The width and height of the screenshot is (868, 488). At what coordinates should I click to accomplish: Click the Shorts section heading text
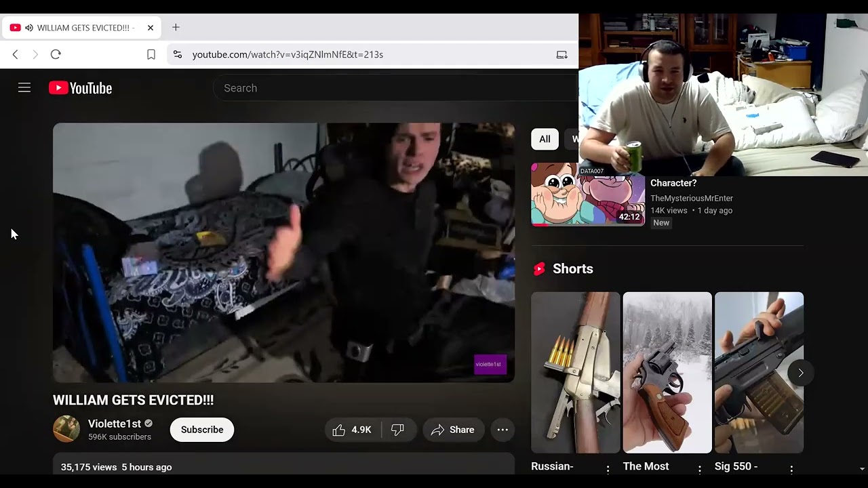coord(573,269)
